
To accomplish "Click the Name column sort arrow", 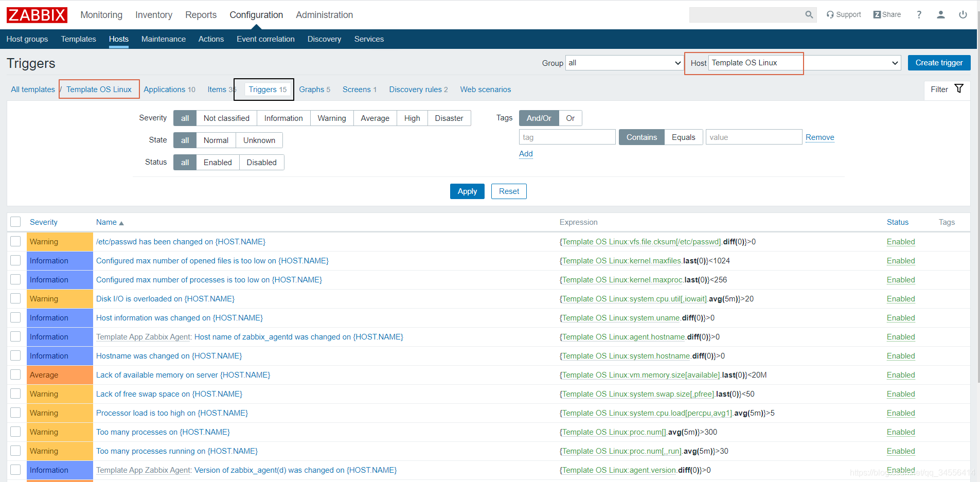I will click(121, 223).
